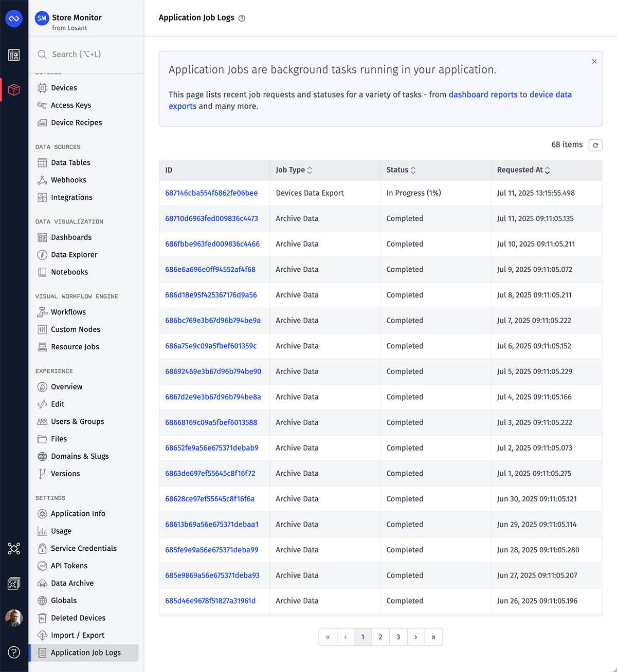The image size is (617, 672).
Task: Go to page 2 of job logs
Action: [x=380, y=637]
